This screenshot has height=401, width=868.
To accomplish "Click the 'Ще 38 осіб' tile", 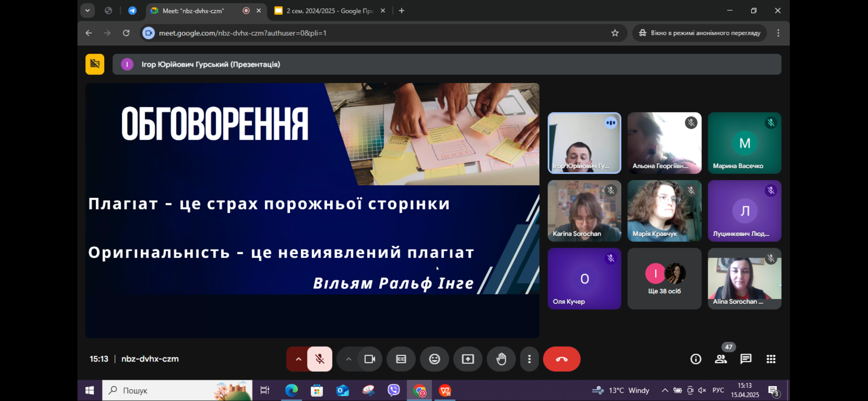I will 664,279.
